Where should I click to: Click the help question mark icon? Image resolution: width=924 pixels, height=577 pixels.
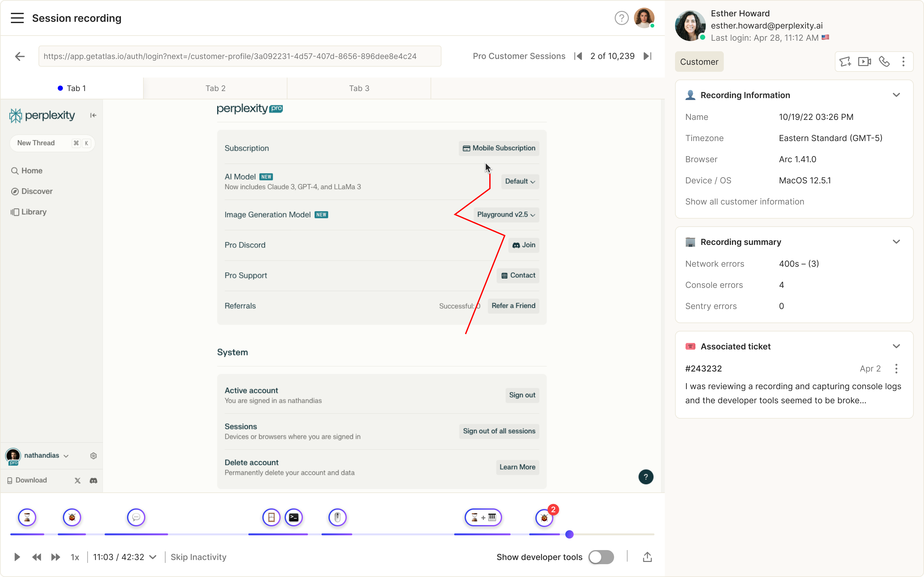coord(621,18)
